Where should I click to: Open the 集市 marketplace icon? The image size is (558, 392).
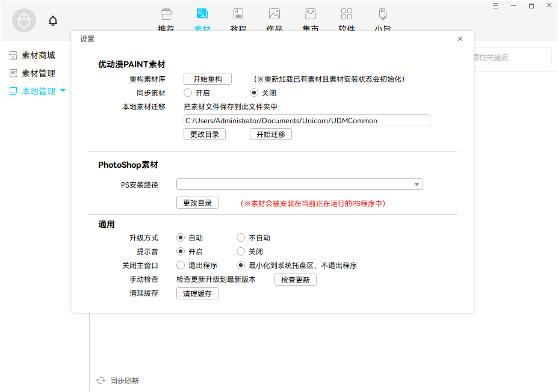pyautogui.click(x=311, y=14)
